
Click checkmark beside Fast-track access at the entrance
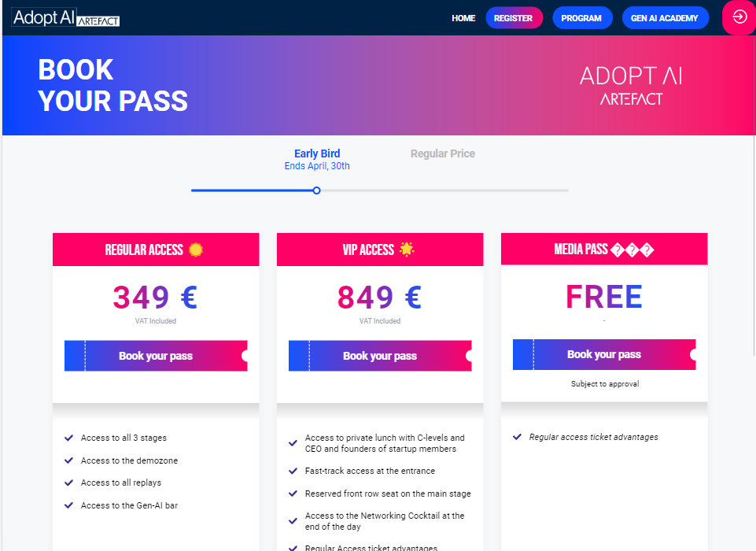coord(293,471)
